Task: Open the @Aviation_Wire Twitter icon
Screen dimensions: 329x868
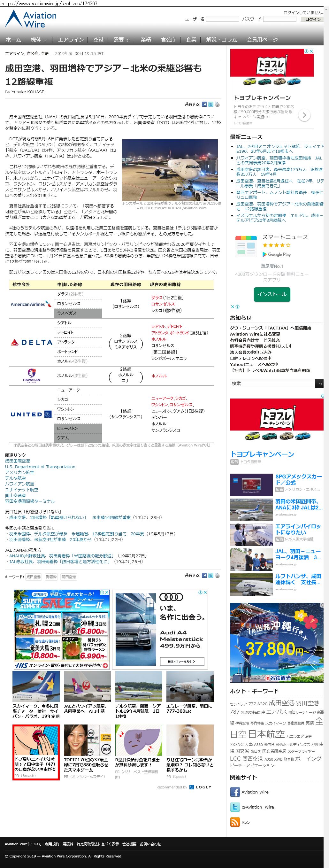Action: (x=235, y=807)
